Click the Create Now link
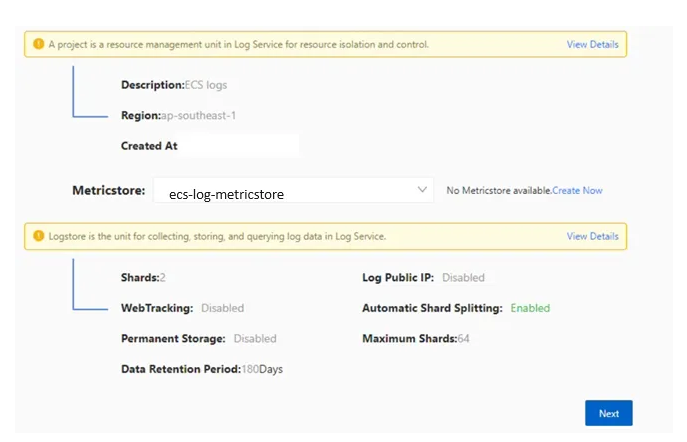Image resolution: width=687 pixels, height=442 pixels. click(x=578, y=190)
